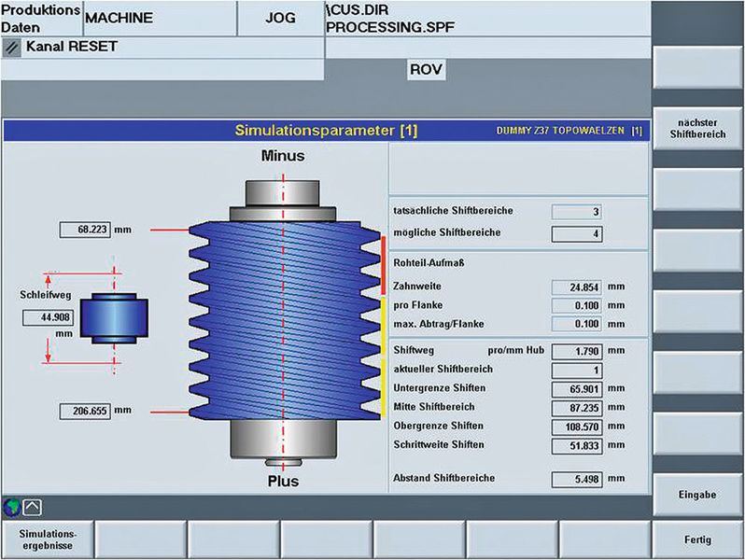Click the Plus label below the worm

[x=283, y=482]
